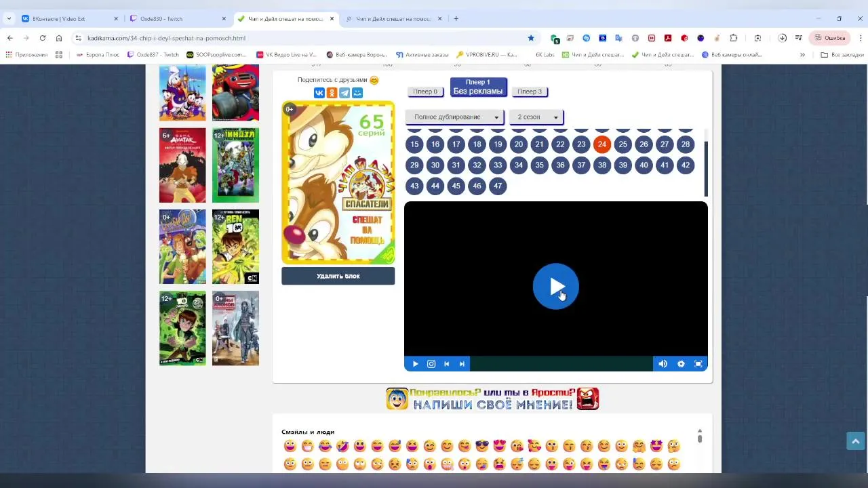Open the Extensions puzzle icon
This screenshot has height=488, width=868.
[x=733, y=38]
